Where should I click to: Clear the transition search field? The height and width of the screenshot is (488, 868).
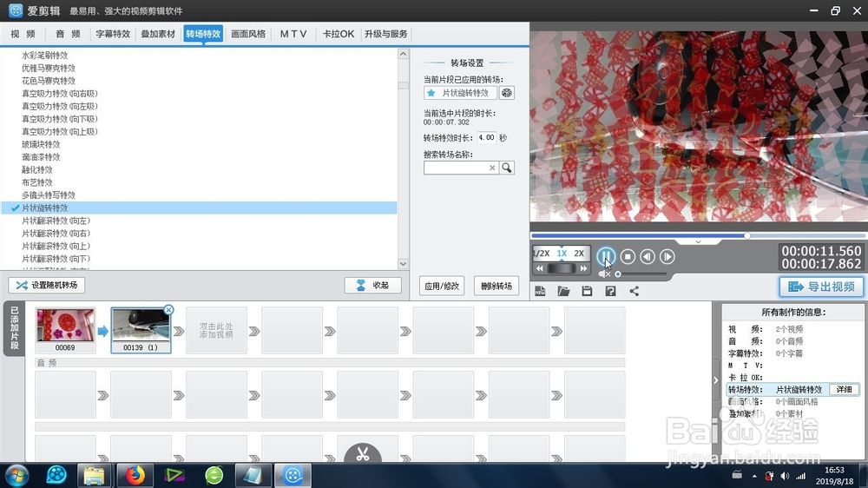click(492, 168)
